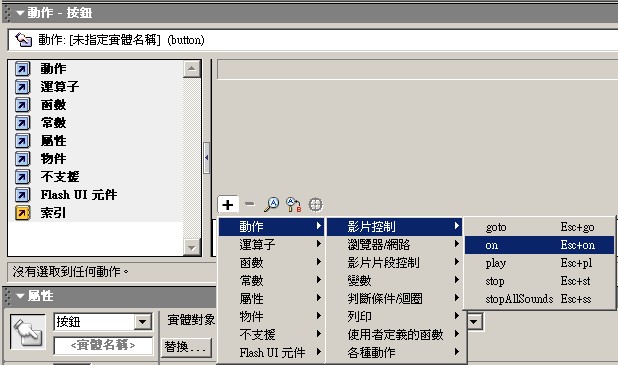Expand 不支援 in the toolbox list
Viewport: 618px width, 365px height.
[60, 177]
